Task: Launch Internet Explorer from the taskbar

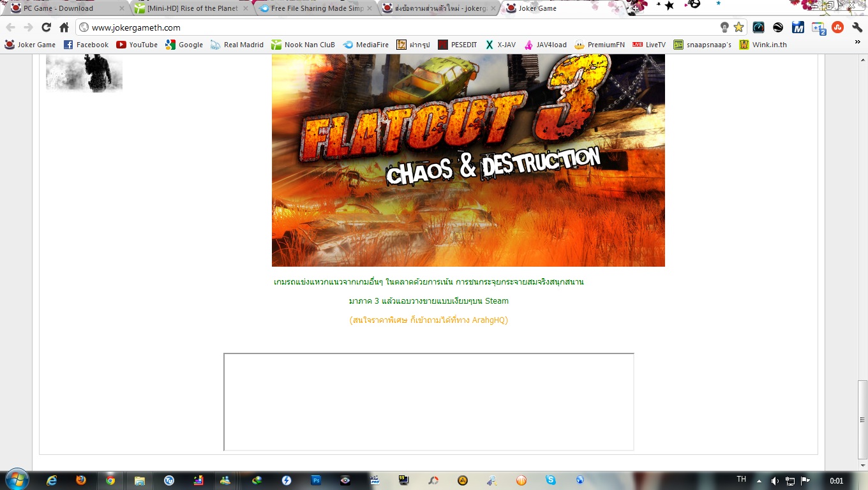Action: tap(52, 480)
